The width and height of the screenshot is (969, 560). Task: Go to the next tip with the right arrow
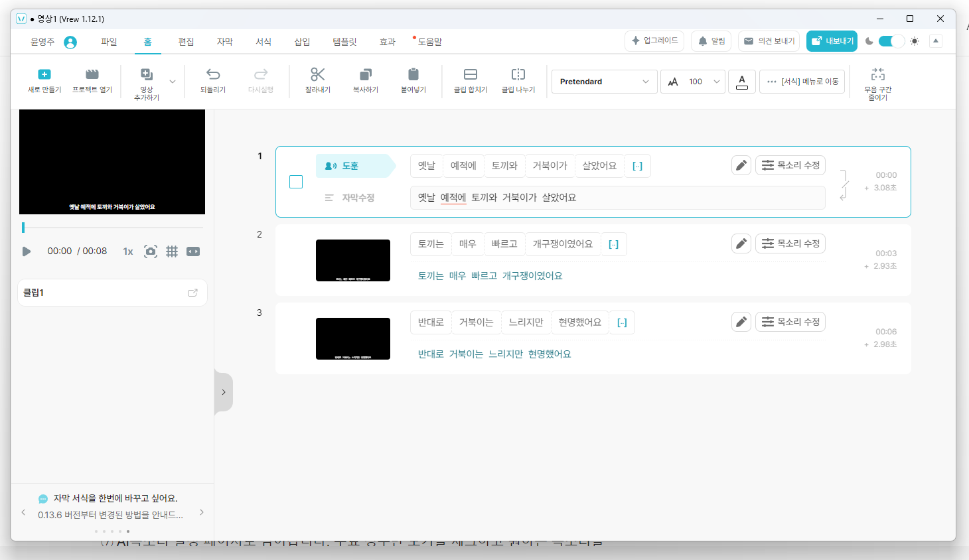(x=202, y=512)
